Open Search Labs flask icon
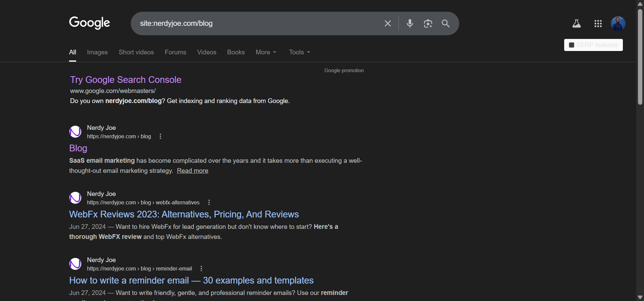 click(577, 23)
